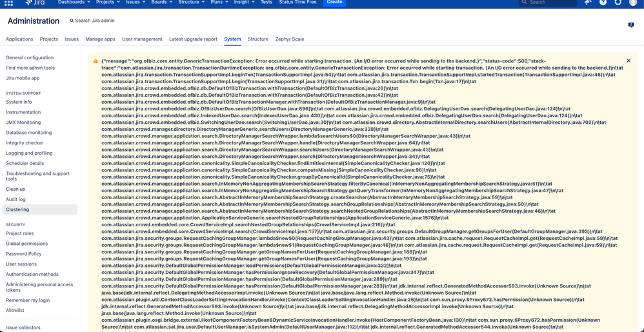This screenshot has width=644, height=332.
Task: Open Clean up in sidebar
Action: pyautogui.click(x=15, y=189)
